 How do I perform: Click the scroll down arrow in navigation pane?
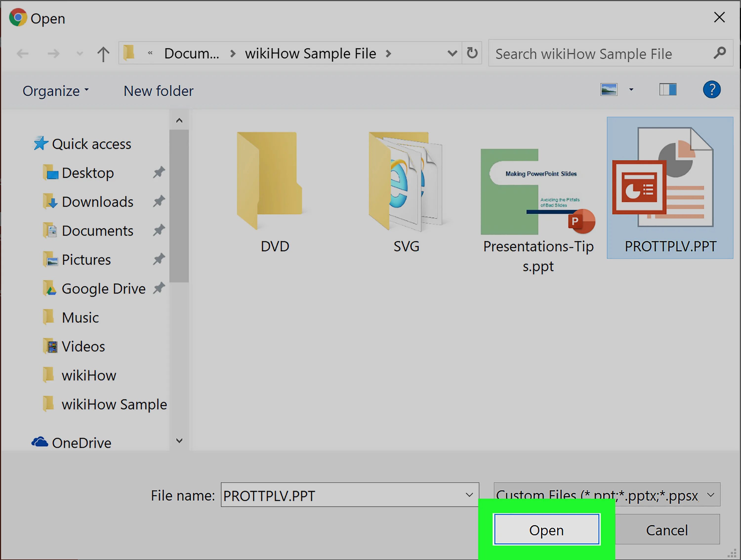click(179, 441)
